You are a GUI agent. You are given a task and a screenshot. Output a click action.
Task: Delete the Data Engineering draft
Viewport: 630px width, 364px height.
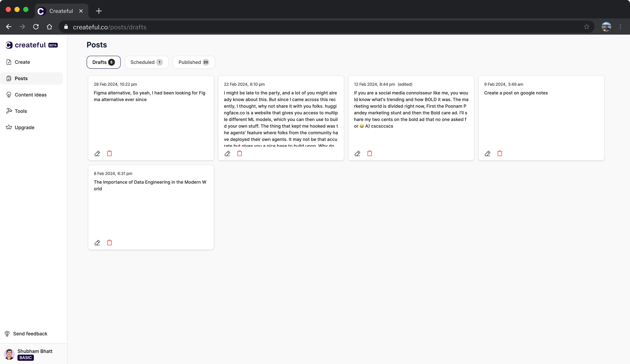110,243
